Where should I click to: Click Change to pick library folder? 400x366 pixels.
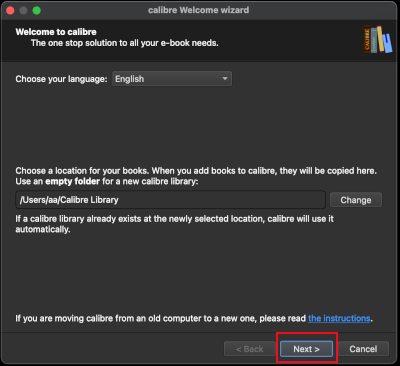(356, 200)
